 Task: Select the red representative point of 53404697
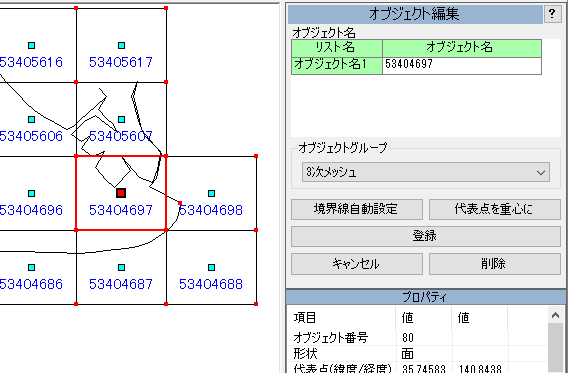click(121, 193)
